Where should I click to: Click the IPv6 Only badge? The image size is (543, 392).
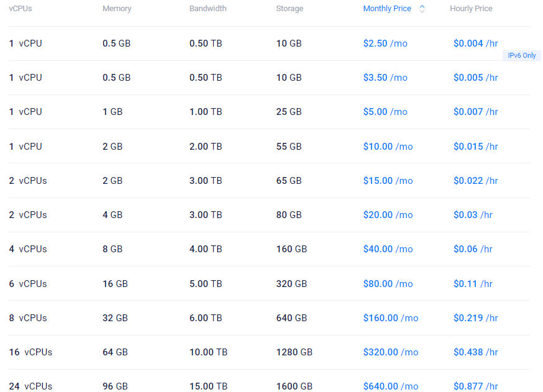[522, 55]
